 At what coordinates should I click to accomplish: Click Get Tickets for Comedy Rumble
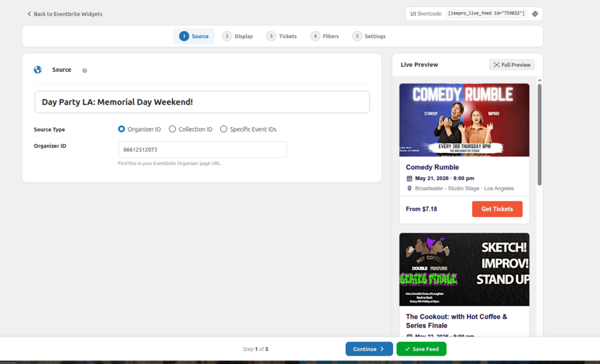pos(497,209)
